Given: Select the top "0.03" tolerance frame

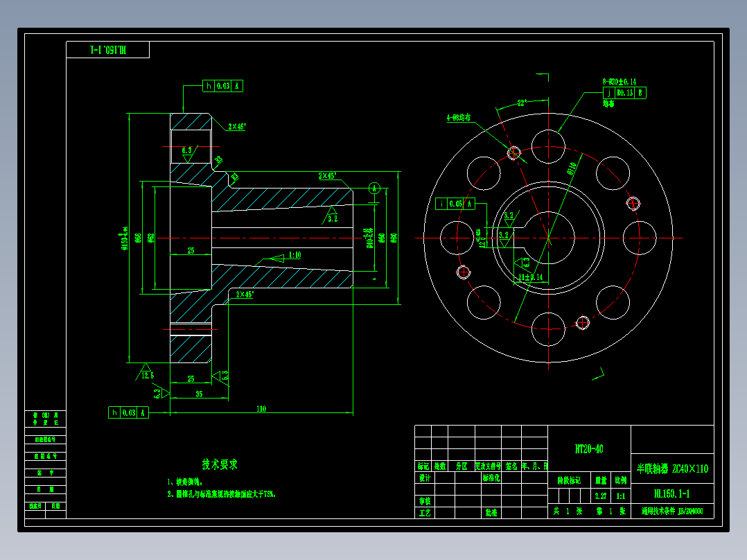Looking at the screenshot, I should 223,86.
